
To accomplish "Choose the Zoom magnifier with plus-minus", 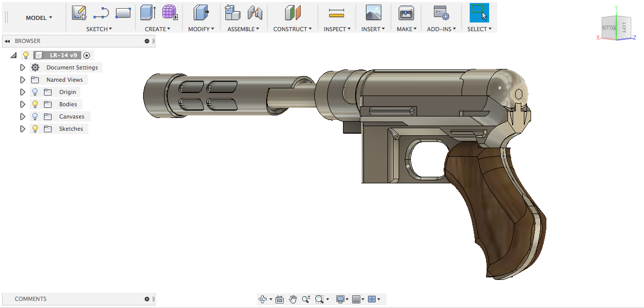I will (306, 299).
